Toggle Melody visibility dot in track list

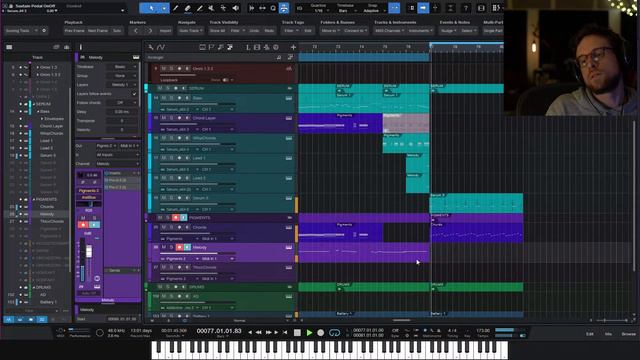[x=21, y=214]
